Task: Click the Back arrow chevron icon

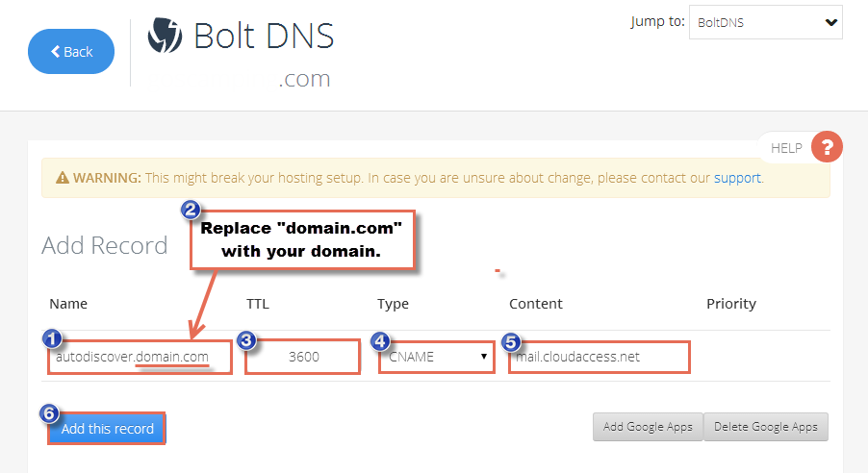Action: click(x=56, y=52)
